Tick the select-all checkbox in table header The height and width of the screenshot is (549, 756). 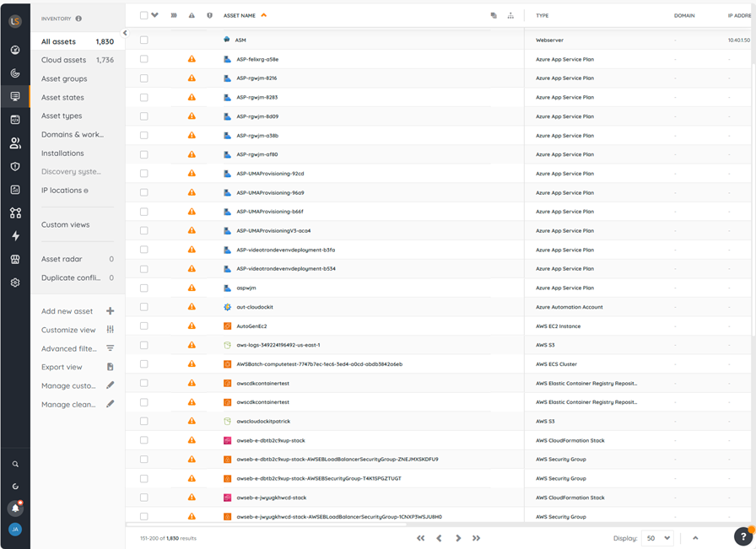point(143,15)
